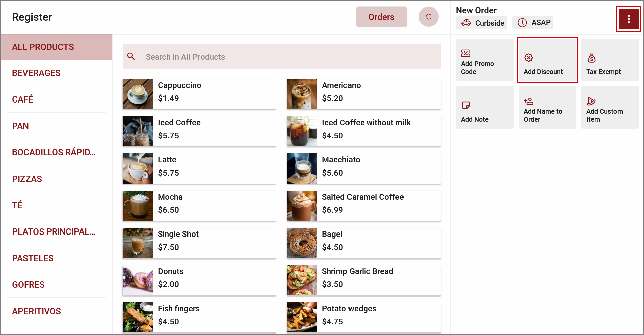Click the Add Custom Item tile

609,108
